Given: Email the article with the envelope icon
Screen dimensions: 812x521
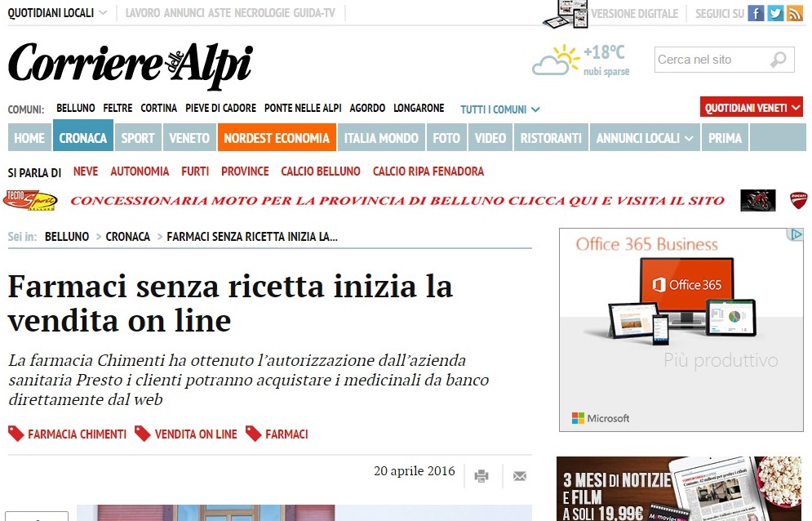Looking at the screenshot, I should [519, 475].
